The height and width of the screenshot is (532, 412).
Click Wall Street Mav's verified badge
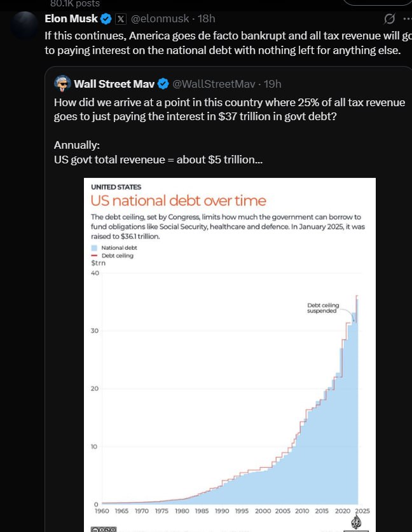pyautogui.click(x=163, y=84)
